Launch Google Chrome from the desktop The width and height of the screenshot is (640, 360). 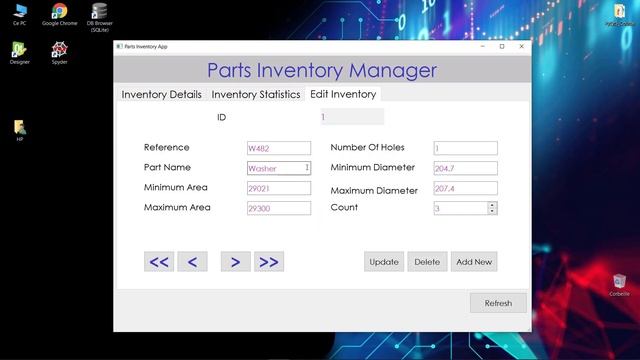pyautogui.click(x=59, y=14)
